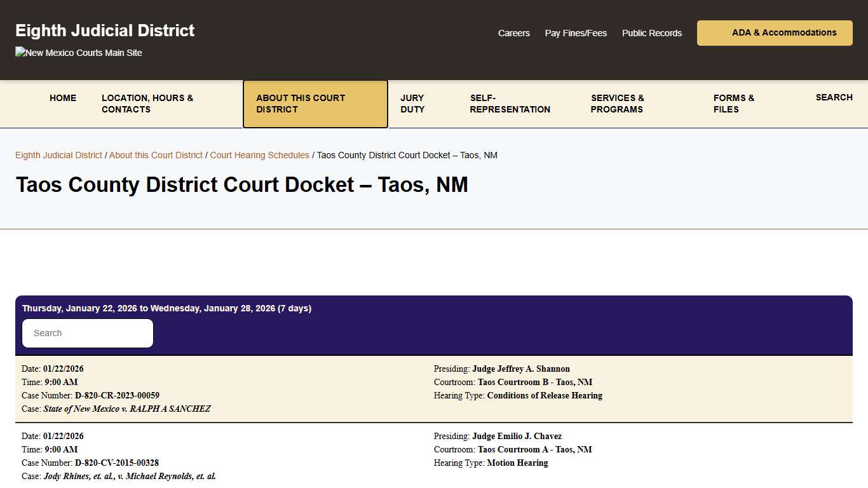Viewport: 868px width, 488px height.
Task: Go to Eighth Judicial District breadcrumb link
Action: (58, 155)
